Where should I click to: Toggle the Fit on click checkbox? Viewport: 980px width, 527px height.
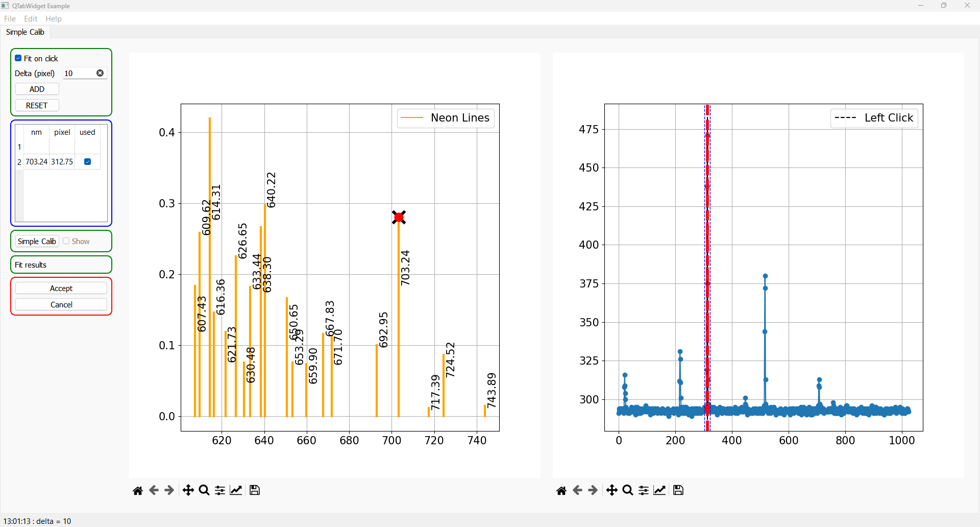[18, 58]
